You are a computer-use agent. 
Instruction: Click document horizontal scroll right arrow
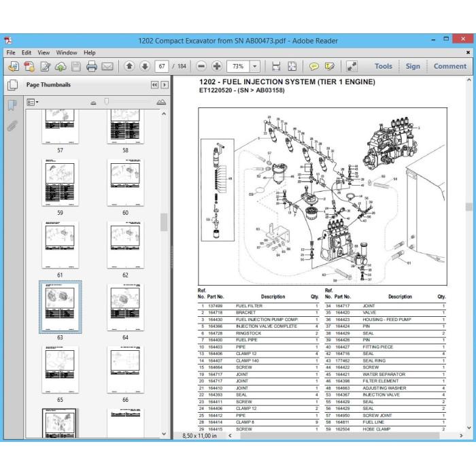click(x=462, y=436)
